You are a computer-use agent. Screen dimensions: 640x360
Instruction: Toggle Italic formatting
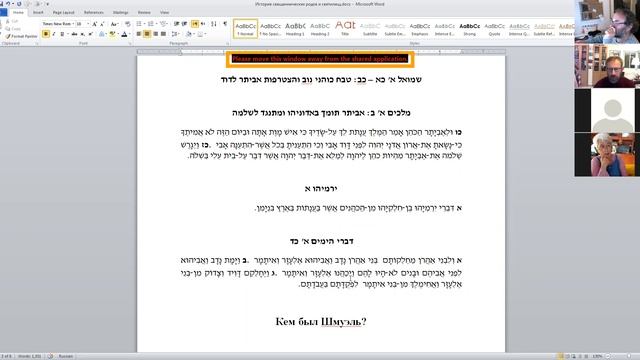pos(54,34)
